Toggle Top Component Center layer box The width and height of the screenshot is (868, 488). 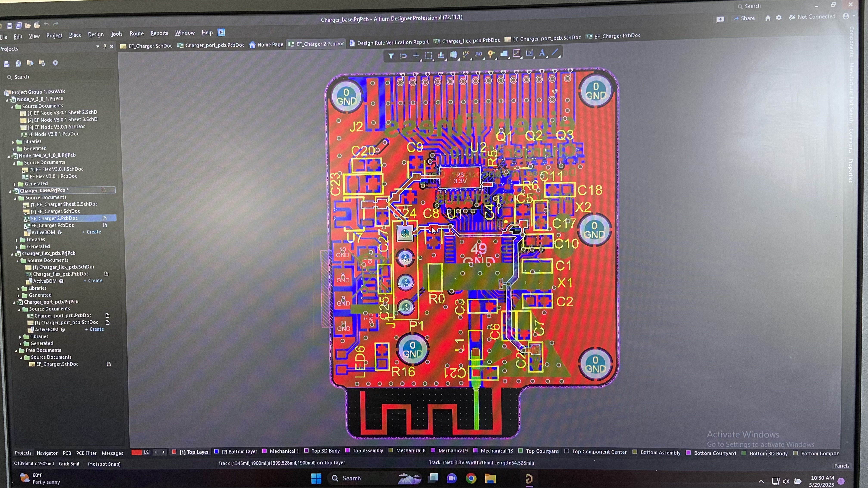[567, 451]
